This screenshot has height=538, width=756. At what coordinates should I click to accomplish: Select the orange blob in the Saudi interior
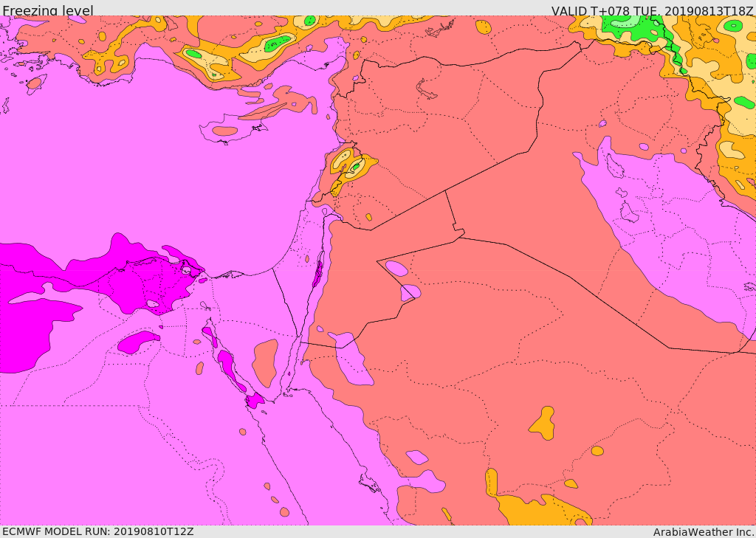543,423
